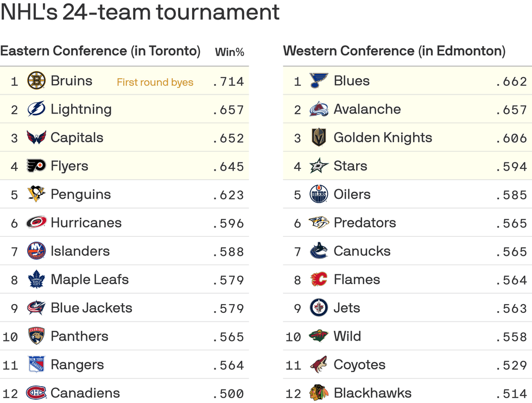Screen dimensions: 532x403
Task: Click the Hurricanes team name
Action: click(x=86, y=223)
